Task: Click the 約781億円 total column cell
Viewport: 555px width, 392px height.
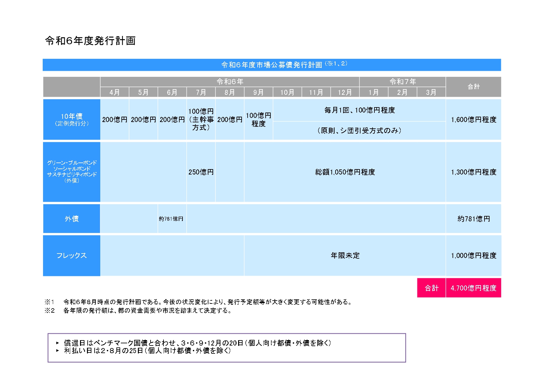Action: (x=473, y=219)
